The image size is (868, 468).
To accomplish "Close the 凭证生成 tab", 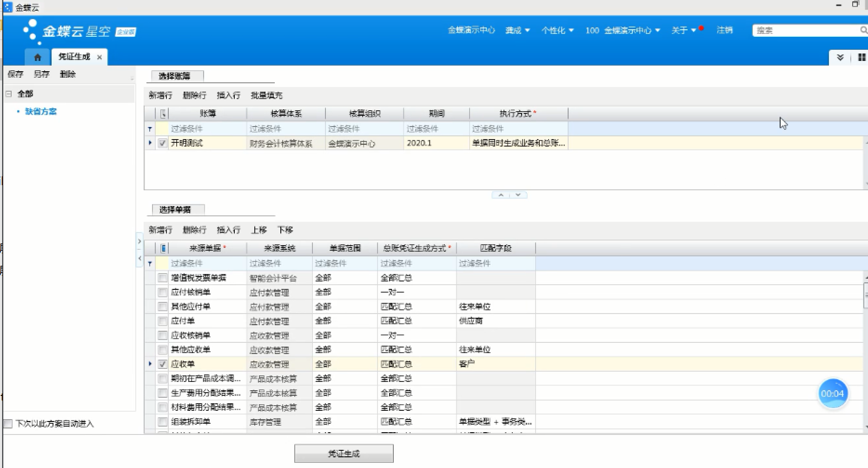I will (x=99, y=57).
